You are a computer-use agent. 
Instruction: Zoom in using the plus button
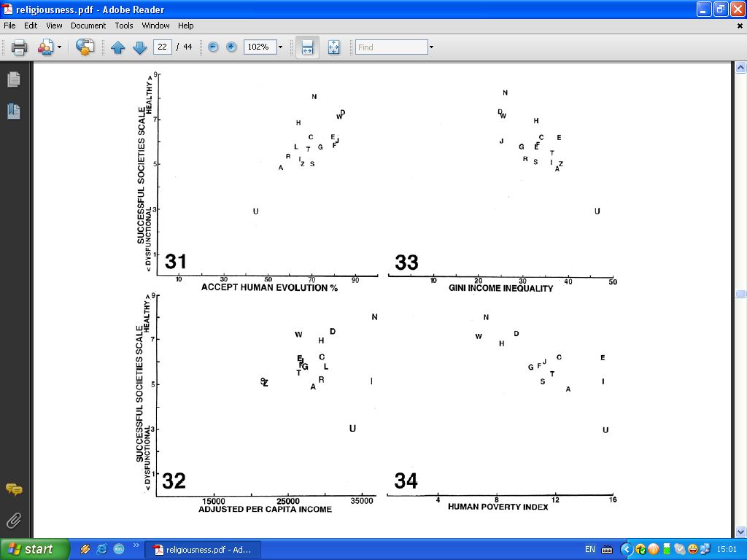point(231,47)
